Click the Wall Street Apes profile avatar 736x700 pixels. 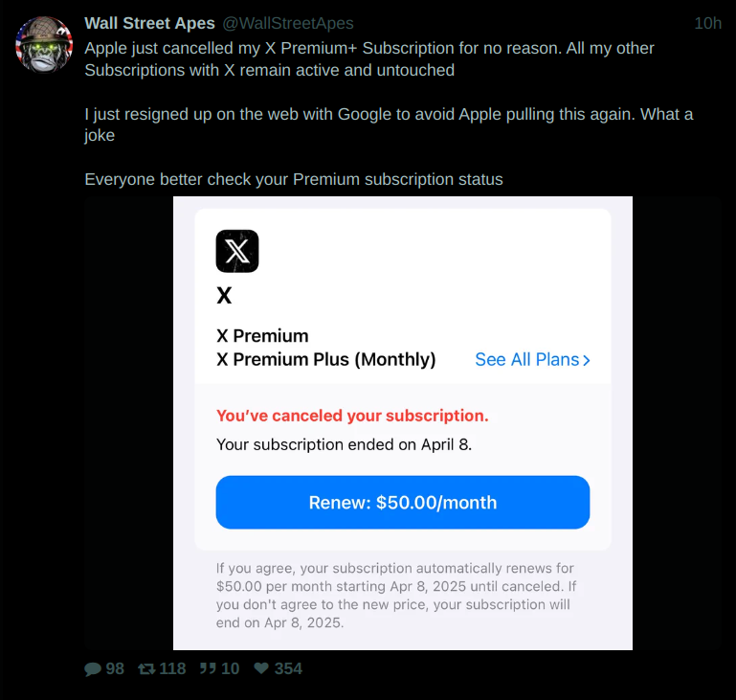[x=44, y=44]
